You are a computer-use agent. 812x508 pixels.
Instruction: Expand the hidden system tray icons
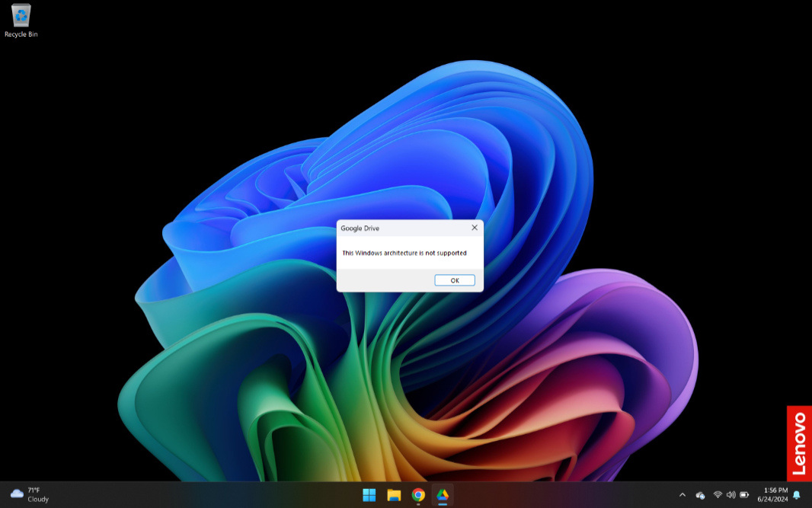click(682, 495)
